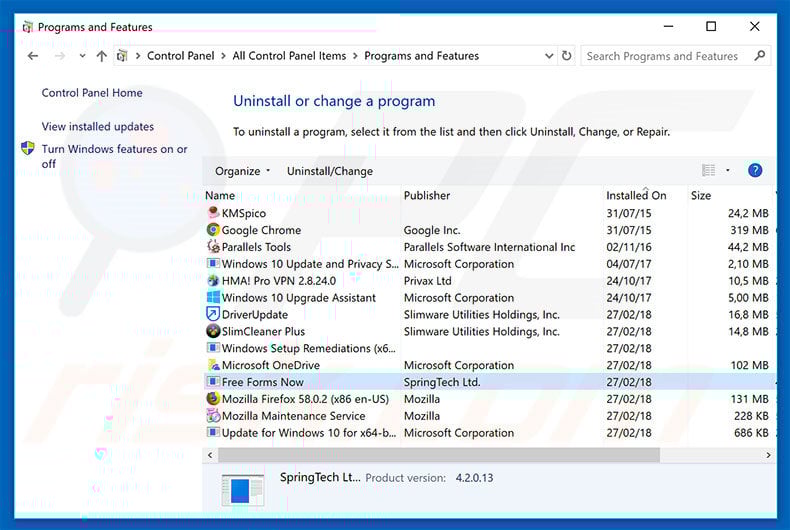Go back with the back arrow

[33, 56]
